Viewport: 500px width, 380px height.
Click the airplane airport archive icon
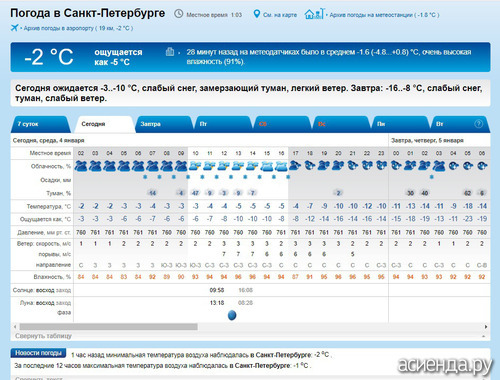14,28
